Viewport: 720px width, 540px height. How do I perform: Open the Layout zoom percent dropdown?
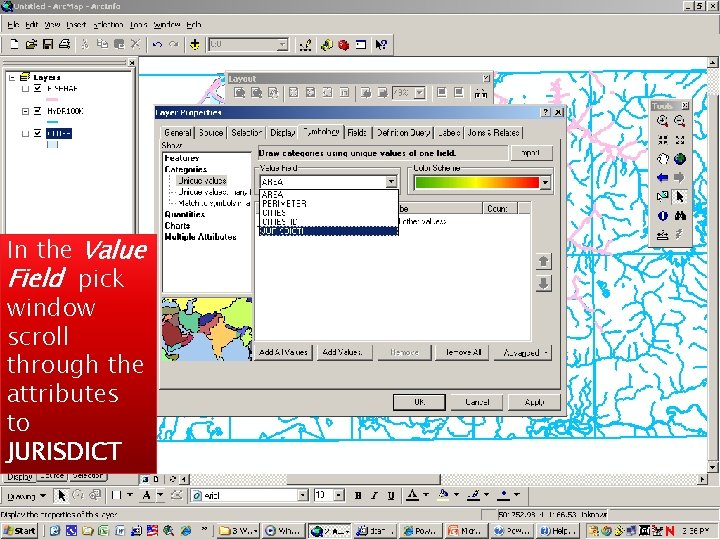[419, 93]
